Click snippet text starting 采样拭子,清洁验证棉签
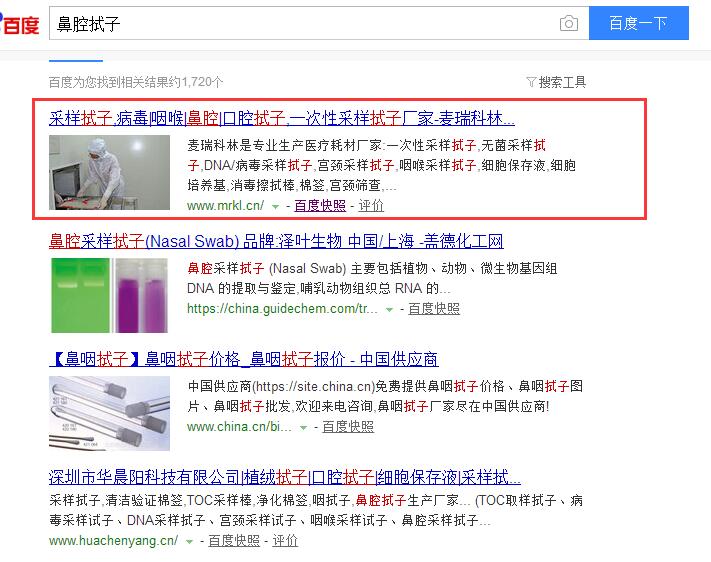Viewport: 711px width, 562px height. pyautogui.click(x=316, y=510)
